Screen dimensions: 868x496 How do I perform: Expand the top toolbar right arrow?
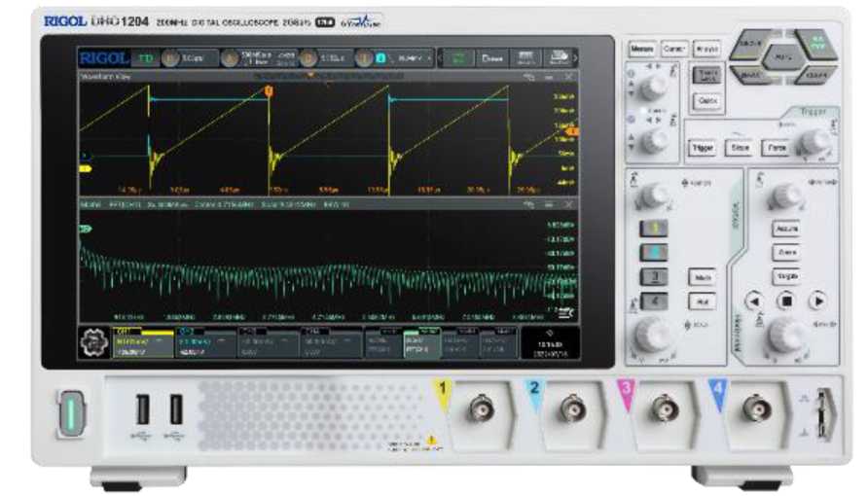[x=574, y=58]
